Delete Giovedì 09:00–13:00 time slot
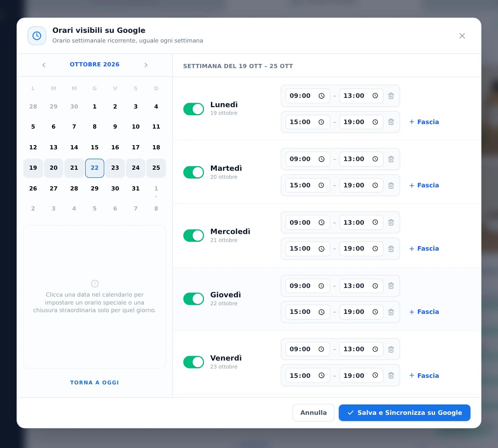The image size is (498, 448). 391,286
